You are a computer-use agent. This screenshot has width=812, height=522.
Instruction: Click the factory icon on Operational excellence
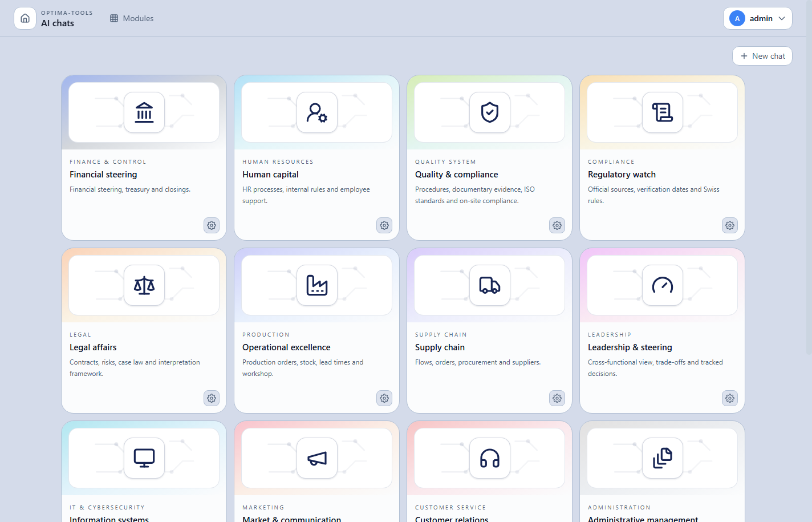pyautogui.click(x=317, y=285)
